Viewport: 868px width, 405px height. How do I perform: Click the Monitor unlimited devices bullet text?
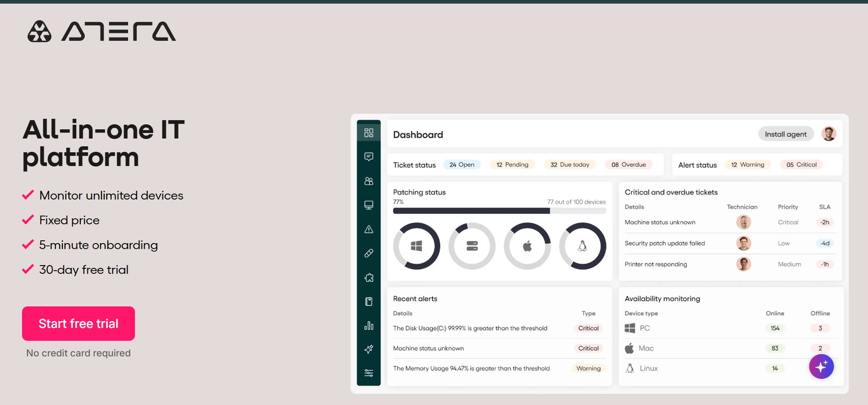[111, 195]
